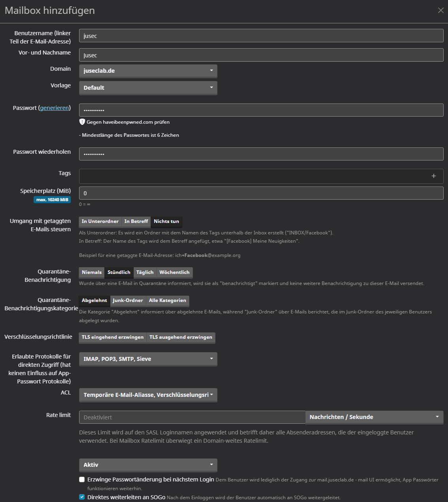Change rate limit unit Nachrichten / Sekunde
Image resolution: width=448 pixels, height=502 pixels.
374,417
